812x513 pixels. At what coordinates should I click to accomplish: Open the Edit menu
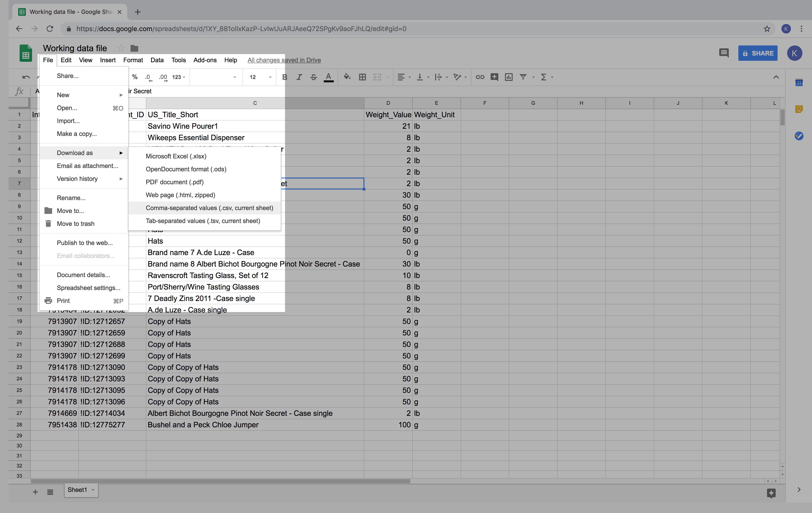click(66, 60)
